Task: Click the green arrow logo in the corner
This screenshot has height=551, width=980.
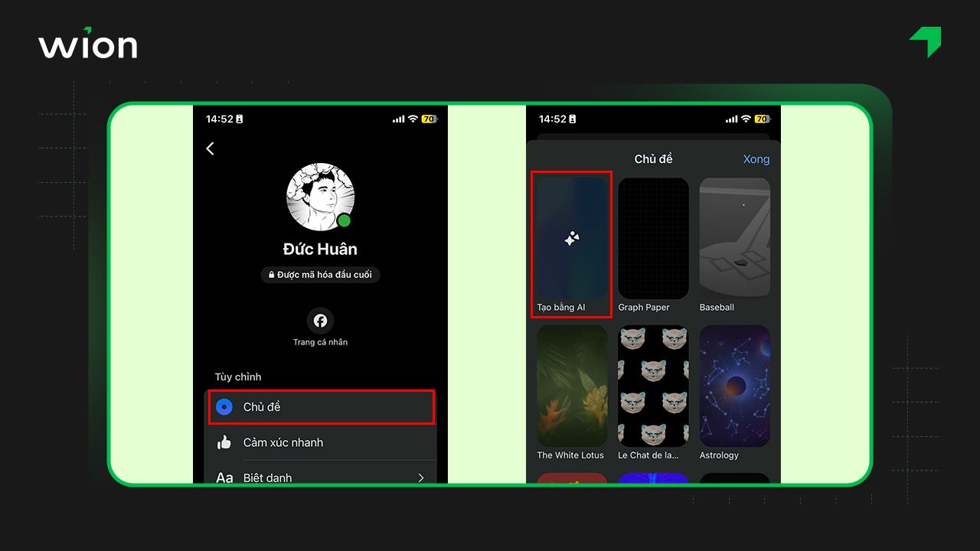Action: [926, 41]
